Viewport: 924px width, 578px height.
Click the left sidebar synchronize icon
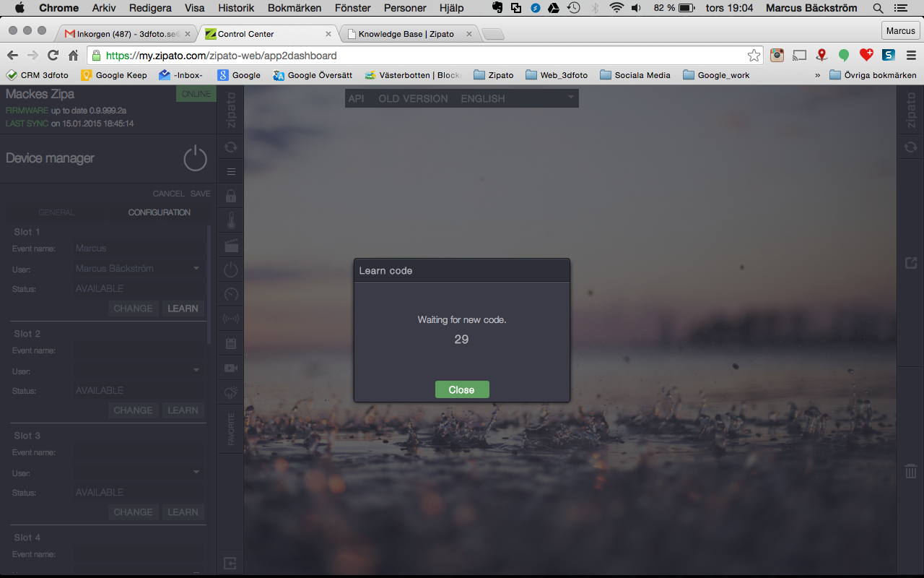[x=231, y=147]
